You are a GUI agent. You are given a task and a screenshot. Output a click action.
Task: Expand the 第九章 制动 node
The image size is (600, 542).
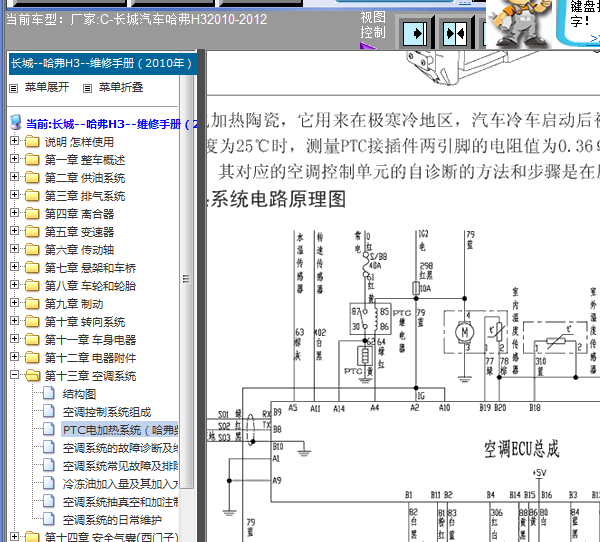click(14, 303)
